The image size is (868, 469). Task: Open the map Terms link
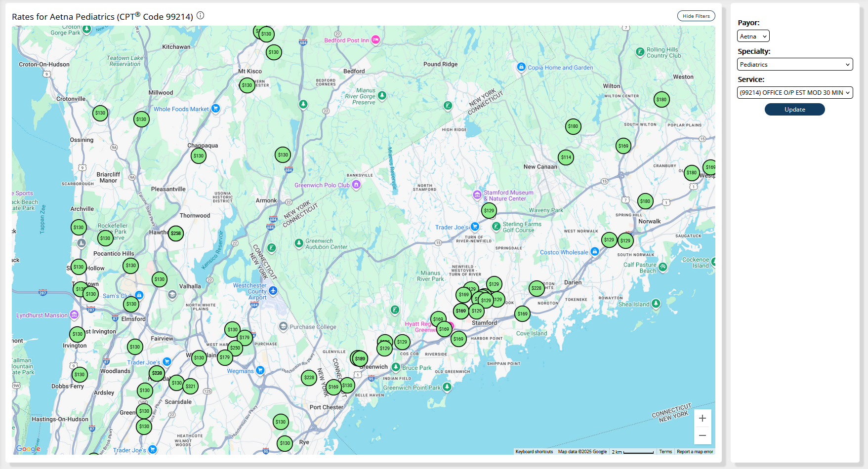(665, 452)
